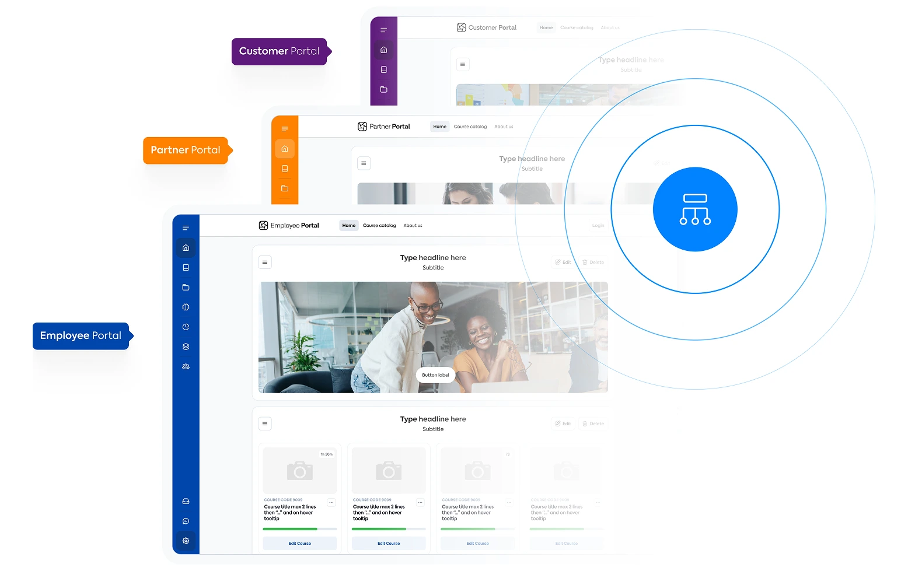Viewport: 908px width, 588px height.
Task: Toggle the orange Partner Portal sidebar menu
Action: tap(285, 129)
